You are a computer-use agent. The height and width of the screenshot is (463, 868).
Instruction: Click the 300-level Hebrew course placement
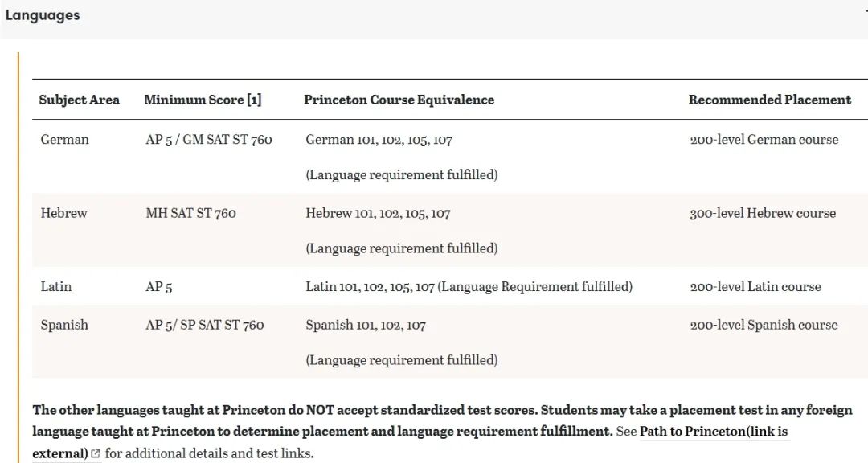(x=763, y=213)
